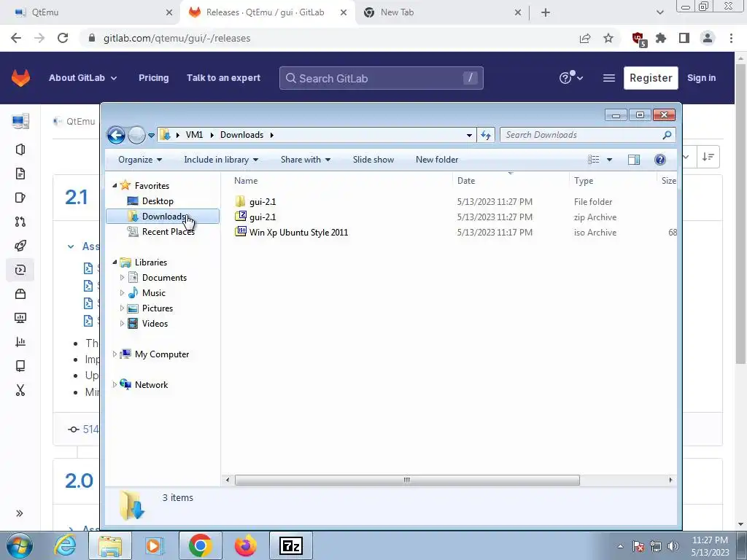
Task: Open GitLab sidebar Snippets scissors icon
Action: (20, 390)
